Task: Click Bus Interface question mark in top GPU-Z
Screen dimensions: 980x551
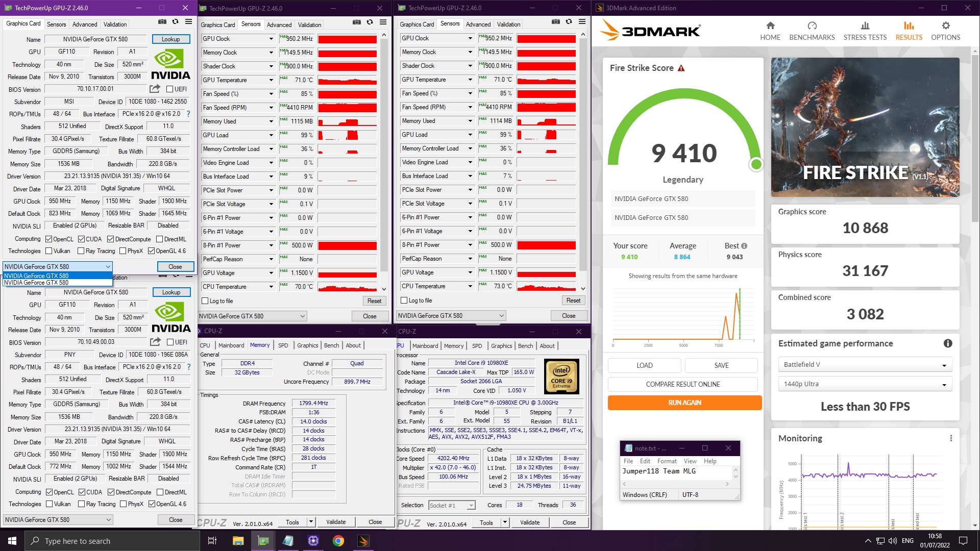Action: click(188, 114)
